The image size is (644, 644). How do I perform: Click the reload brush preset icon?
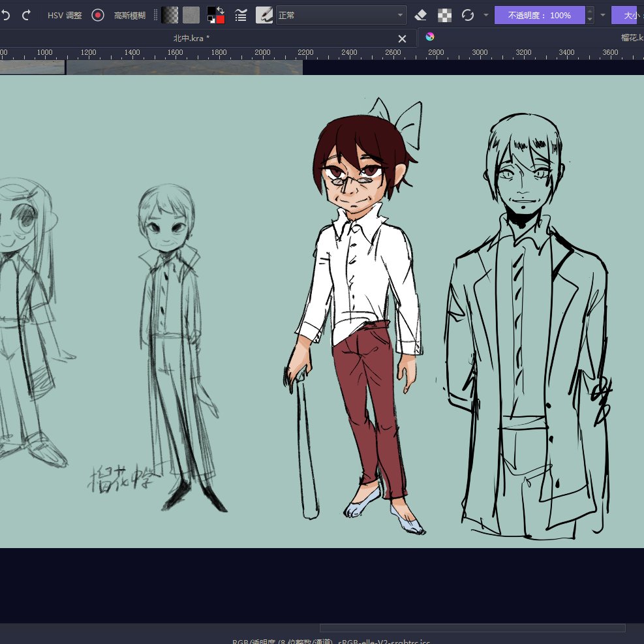coord(467,15)
